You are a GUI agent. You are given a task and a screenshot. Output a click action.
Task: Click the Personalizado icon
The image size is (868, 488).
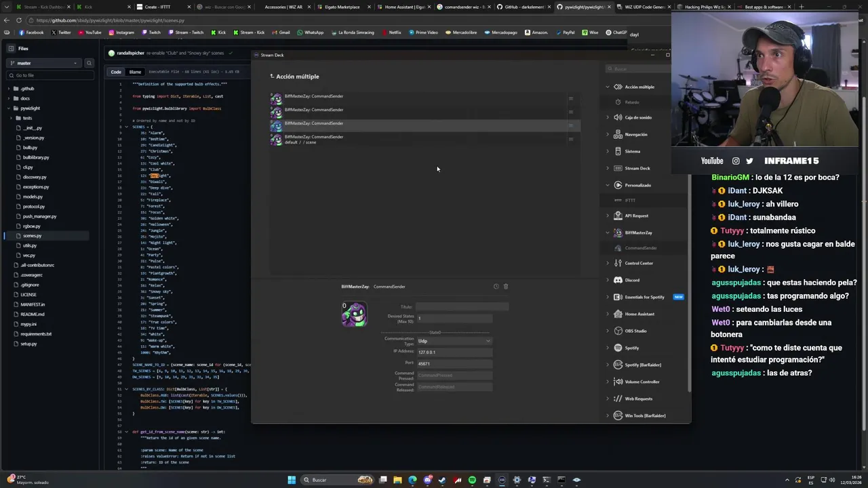click(618, 185)
